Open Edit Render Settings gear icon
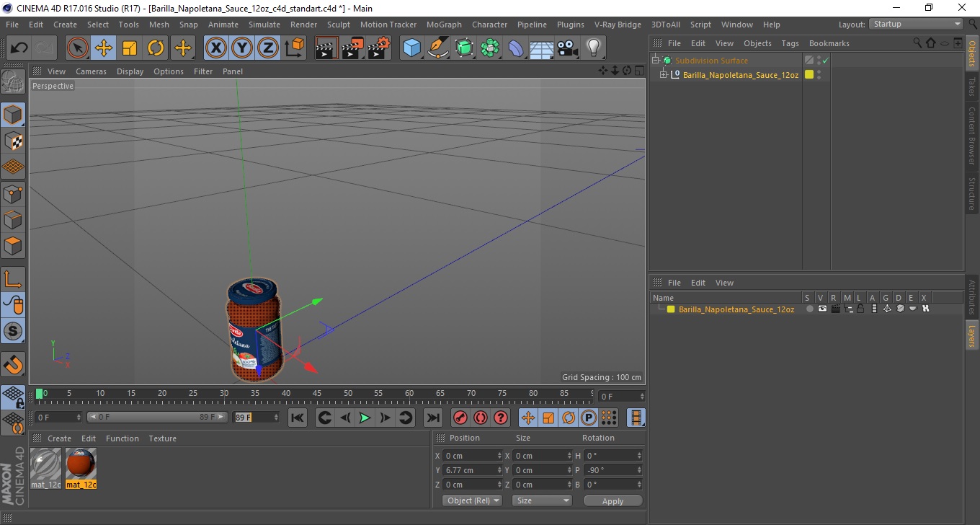980x525 pixels. (378, 48)
